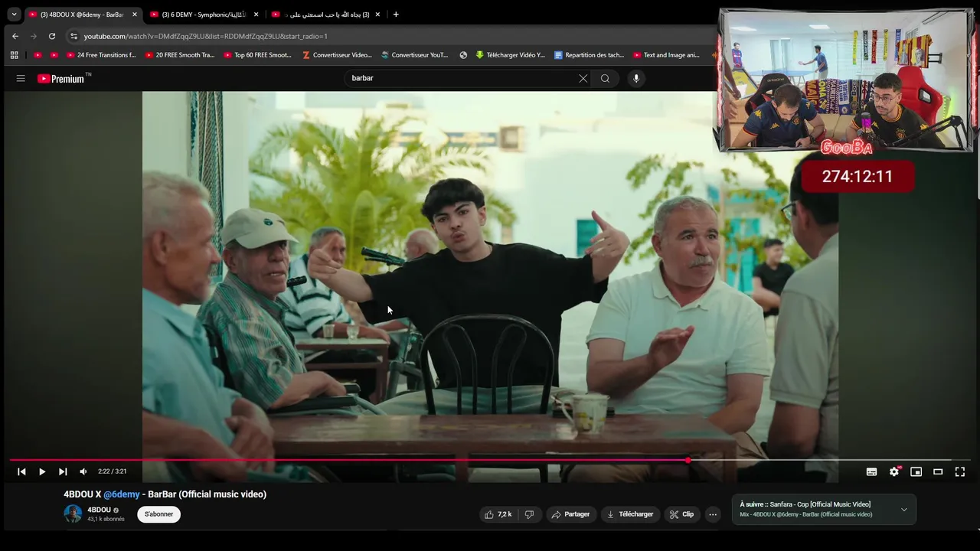Viewport: 980px width, 551px height.
Task: Open a new browser tab
Action: 396,15
